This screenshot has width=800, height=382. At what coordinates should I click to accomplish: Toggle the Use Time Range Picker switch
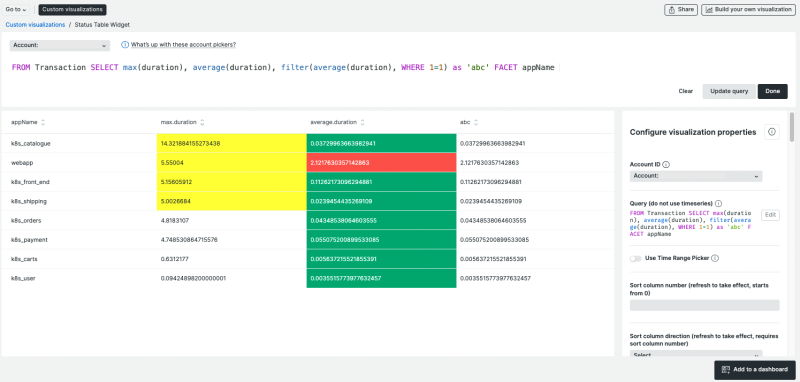pyautogui.click(x=636, y=259)
